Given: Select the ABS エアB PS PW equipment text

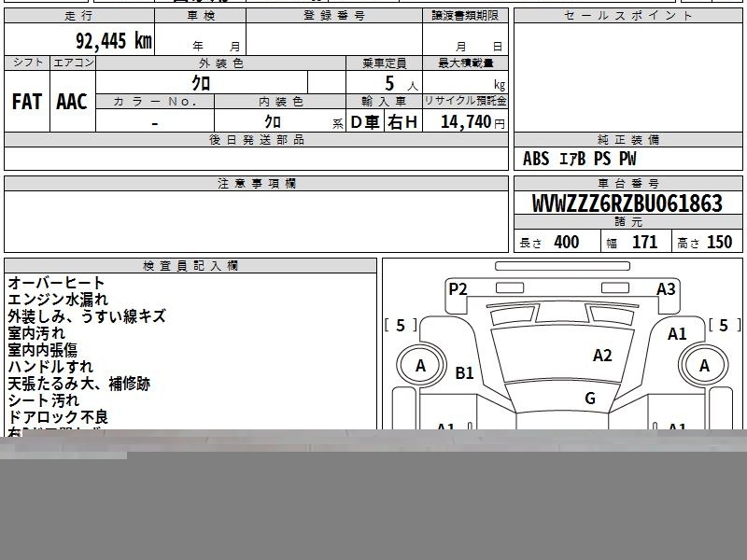Looking at the screenshot, I should click(579, 159).
